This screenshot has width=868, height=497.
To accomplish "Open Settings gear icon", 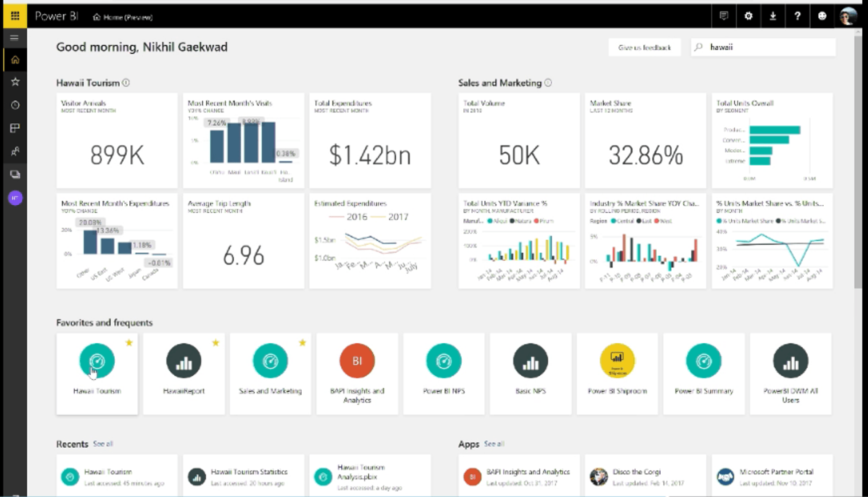I will pyautogui.click(x=748, y=16).
